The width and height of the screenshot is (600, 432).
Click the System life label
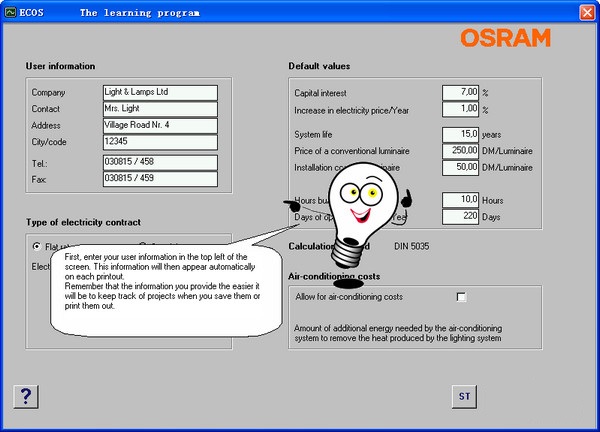coord(313,135)
